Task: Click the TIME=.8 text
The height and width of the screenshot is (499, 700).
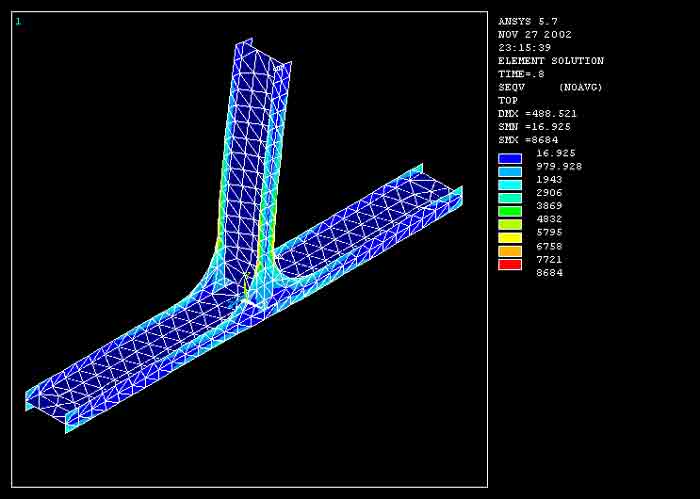Action: [521, 74]
